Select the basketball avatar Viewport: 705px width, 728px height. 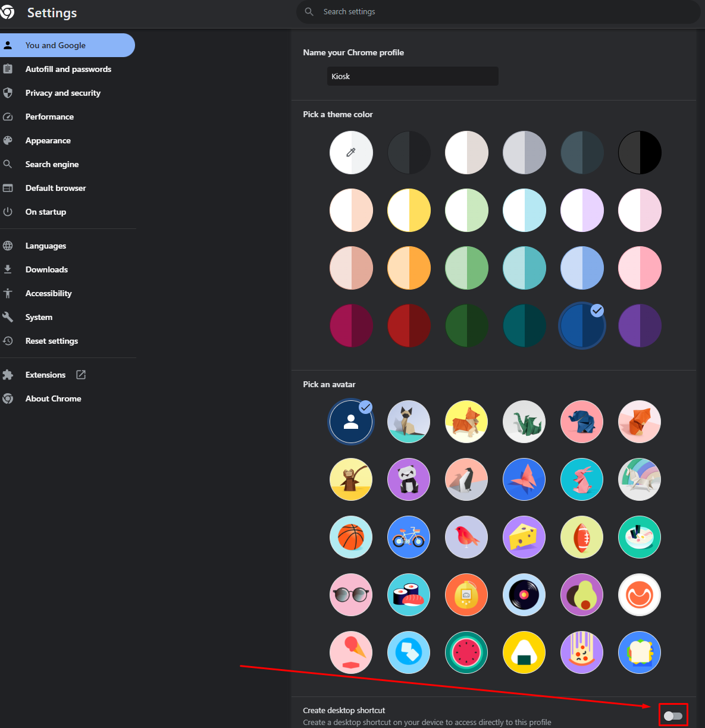click(352, 538)
